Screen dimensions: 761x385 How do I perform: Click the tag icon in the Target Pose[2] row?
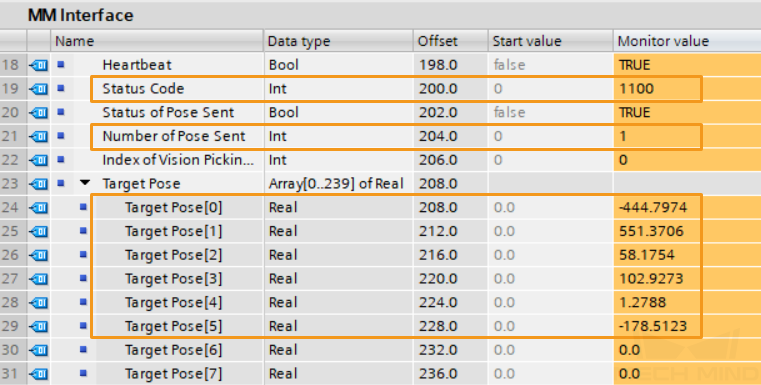pos(38,255)
